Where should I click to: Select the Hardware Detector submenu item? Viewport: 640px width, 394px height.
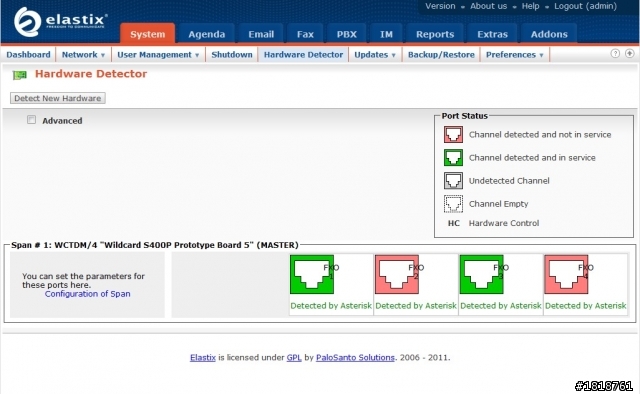tap(303, 55)
